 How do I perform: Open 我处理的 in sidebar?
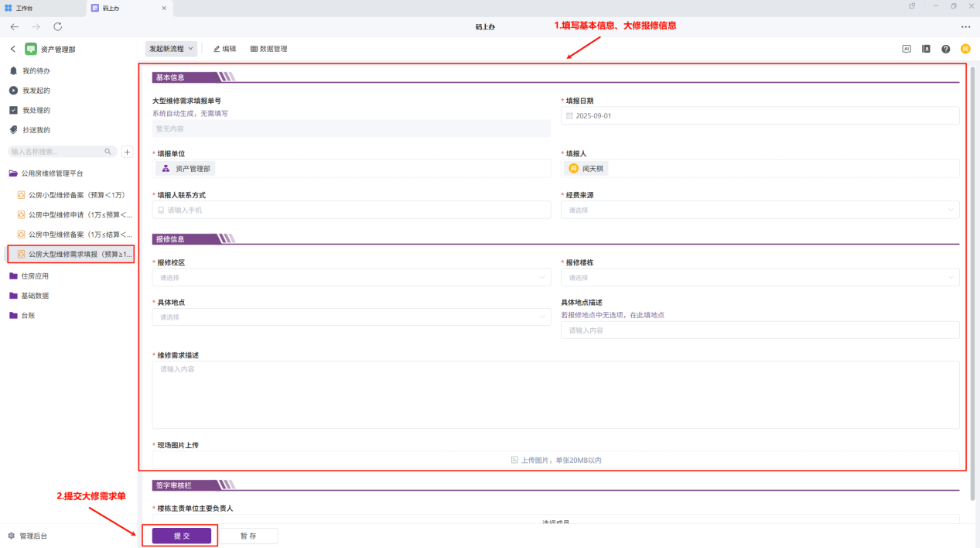(36, 110)
